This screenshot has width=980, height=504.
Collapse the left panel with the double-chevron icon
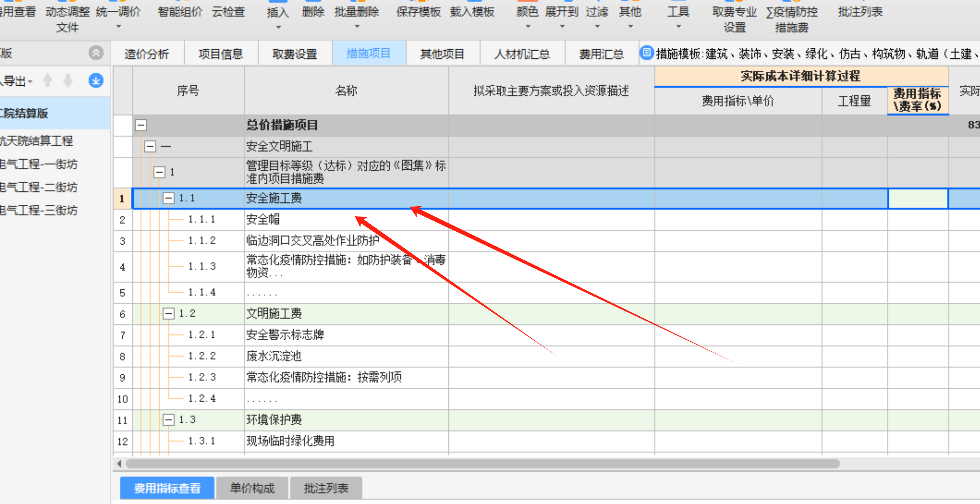pos(96,52)
